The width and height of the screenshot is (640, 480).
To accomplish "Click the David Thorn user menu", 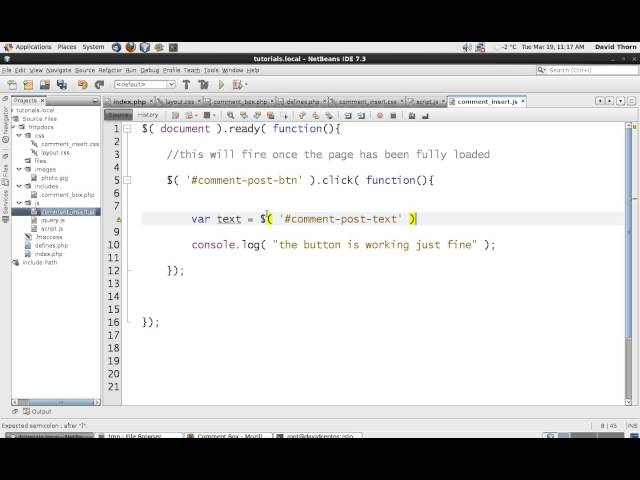I will 616,47.
